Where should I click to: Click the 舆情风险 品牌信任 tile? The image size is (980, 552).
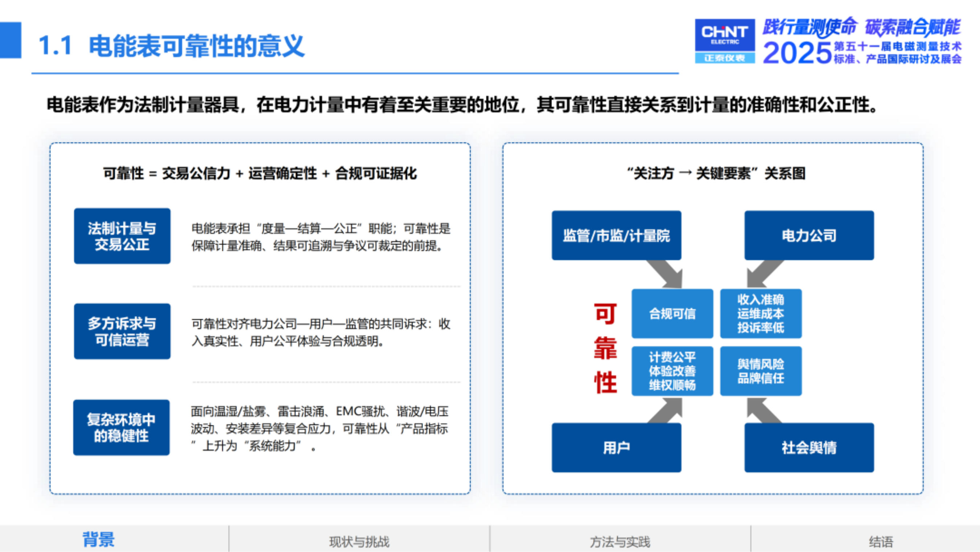(x=761, y=371)
